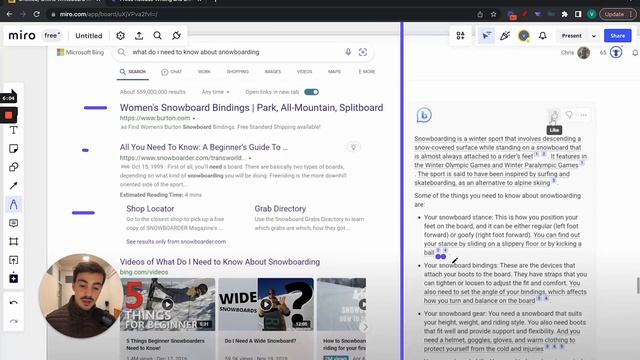Click the user avatar in Miro top bar
The image size is (640, 360).
524,36
